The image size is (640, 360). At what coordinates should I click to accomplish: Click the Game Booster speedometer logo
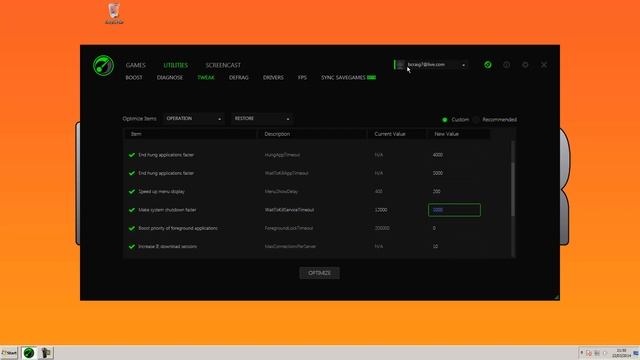[x=103, y=65]
